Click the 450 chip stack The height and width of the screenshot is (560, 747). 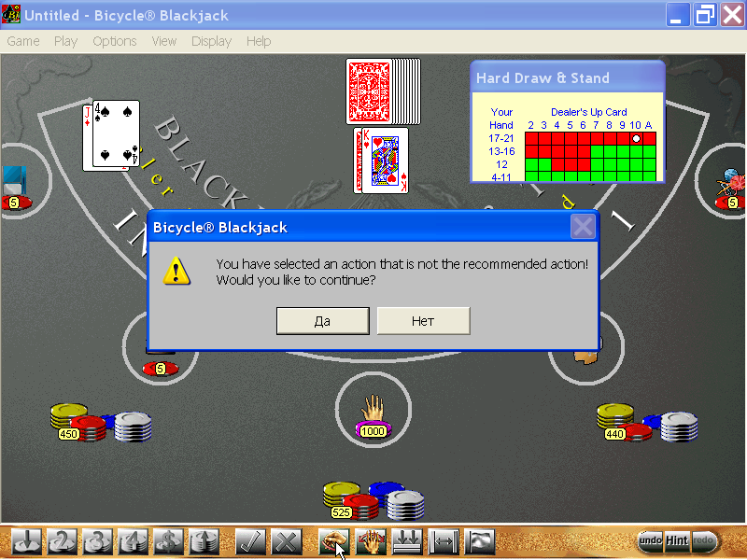(78, 423)
